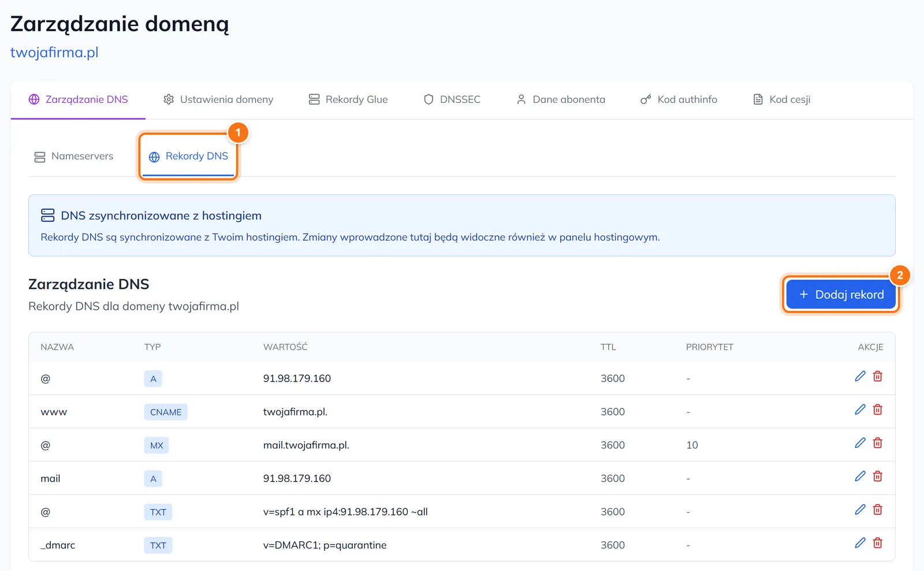This screenshot has height=571, width=924.
Task: Delete the www CNAME record
Action: (x=878, y=410)
